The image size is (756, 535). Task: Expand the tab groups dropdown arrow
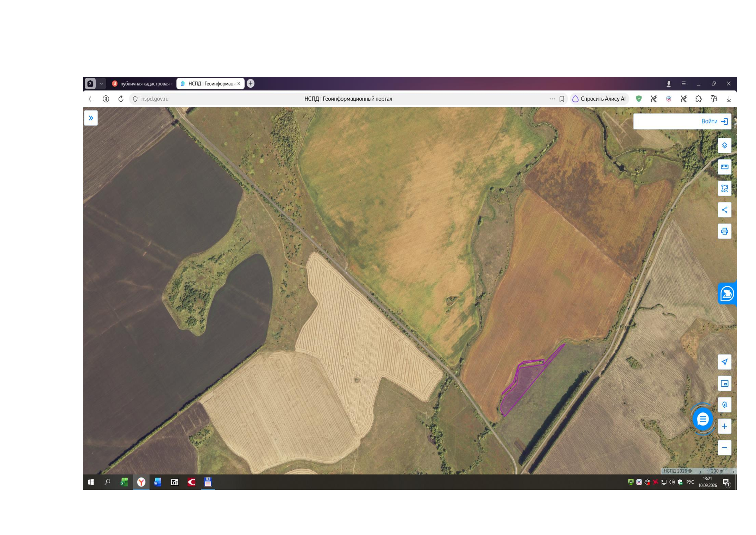point(101,84)
